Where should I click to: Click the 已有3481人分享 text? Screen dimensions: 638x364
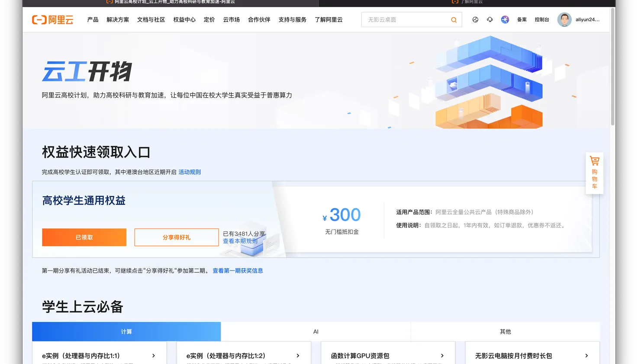[x=244, y=234]
